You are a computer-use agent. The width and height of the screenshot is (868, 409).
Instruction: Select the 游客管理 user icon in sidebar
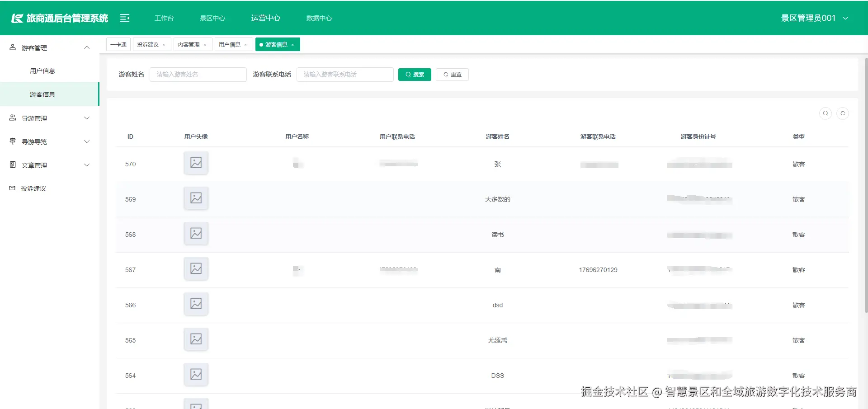12,47
